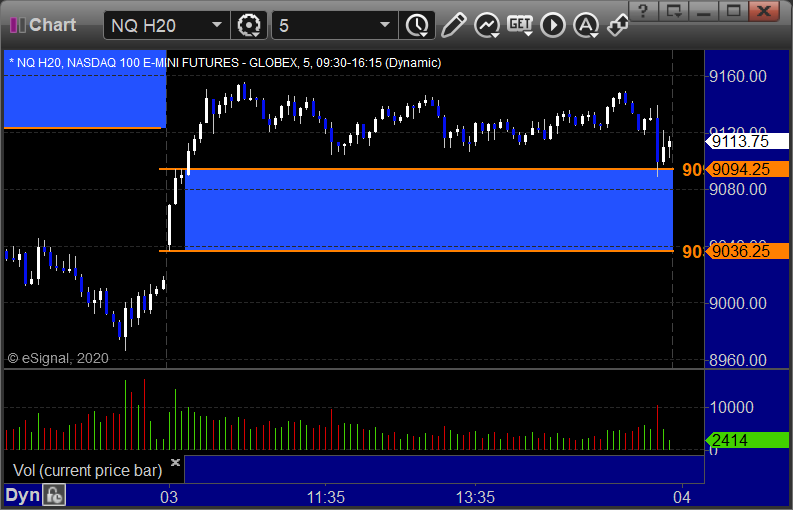This screenshot has width=793, height=510.
Task: Maximize the Chart window
Action: [x=733, y=10]
